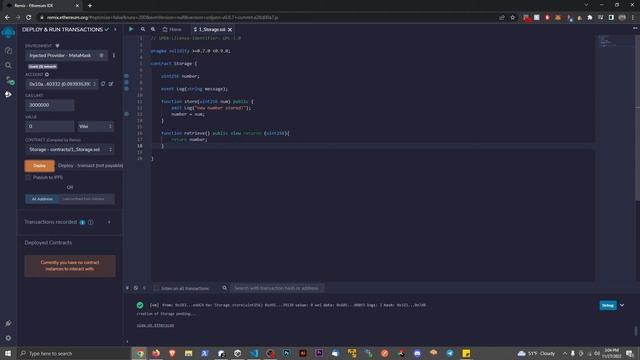Click the taskbar search box
Image resolution: width=640 pixels, height=360 pixels.
tap(73, 353)
